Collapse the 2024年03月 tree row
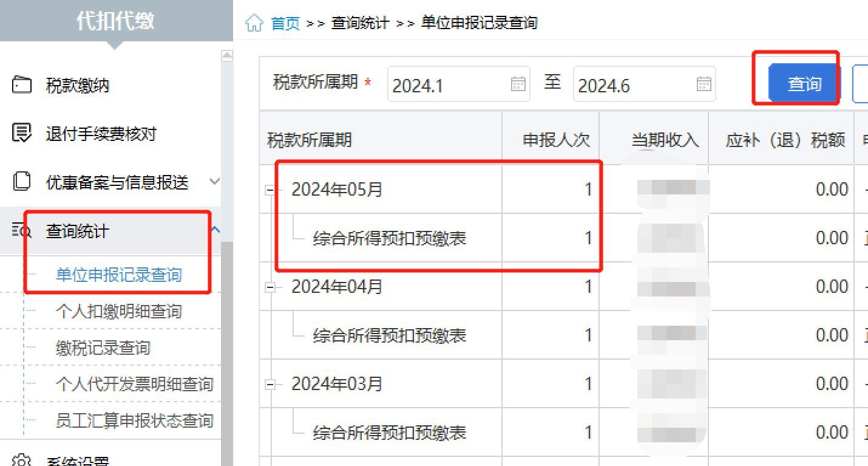Screen dimensions: 868x466 270,385
